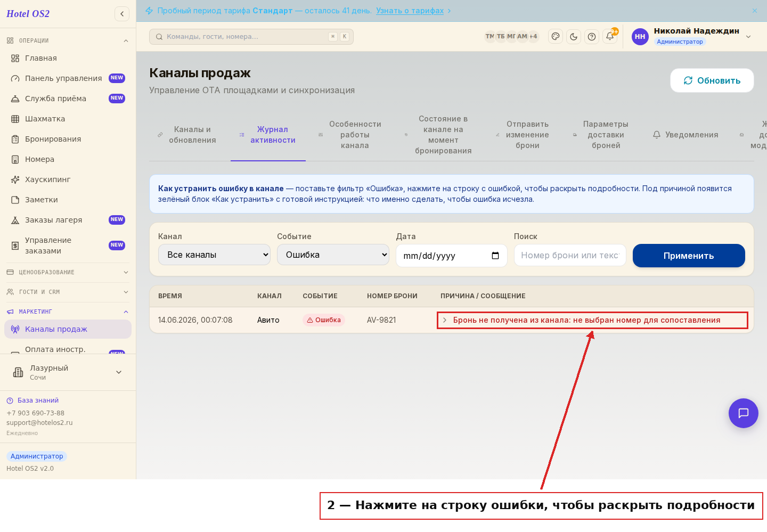Open the help question mark icon
Screen dimensions: 767x532
click(592, 37)
